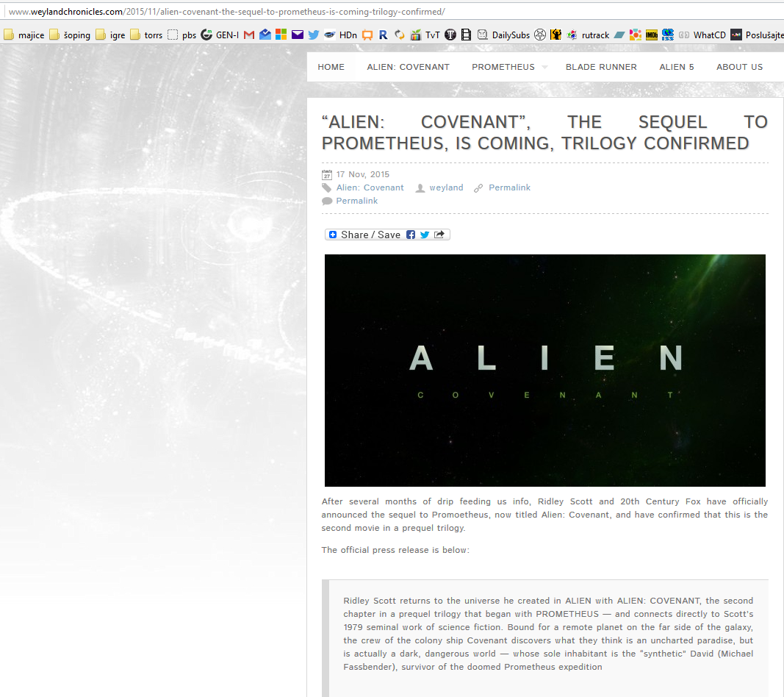
Task: Open the pentagram circle bookmark icon
Action: 540,35
